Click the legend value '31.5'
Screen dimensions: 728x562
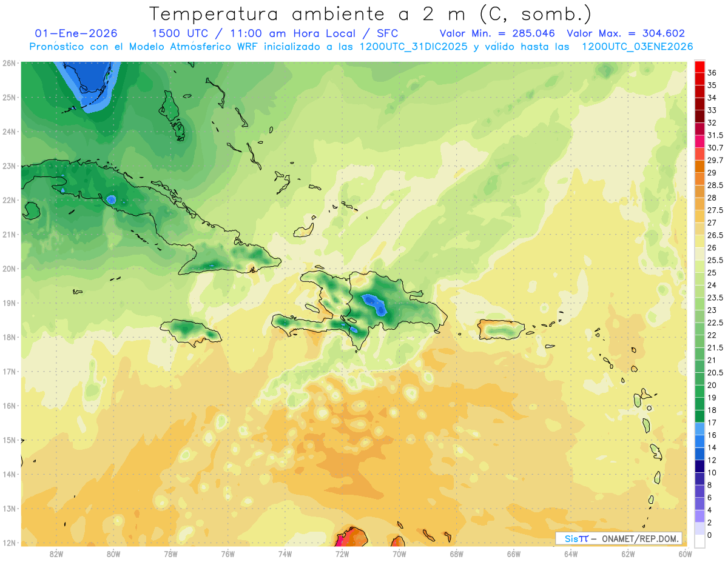tap(715, 135)
